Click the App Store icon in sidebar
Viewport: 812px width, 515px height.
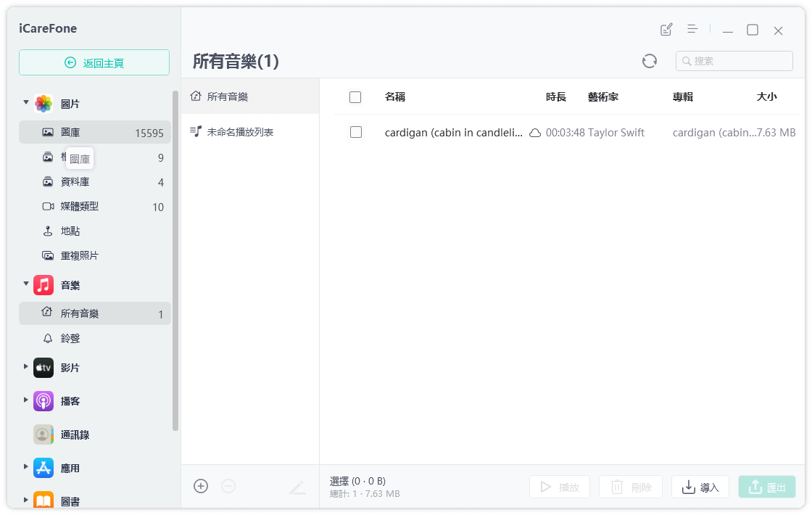(x=43, y=468)
